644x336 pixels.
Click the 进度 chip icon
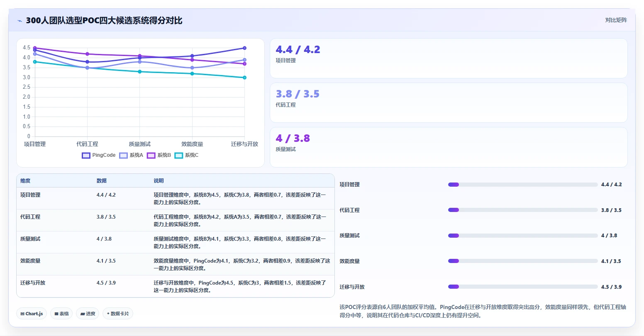[83, 314]
